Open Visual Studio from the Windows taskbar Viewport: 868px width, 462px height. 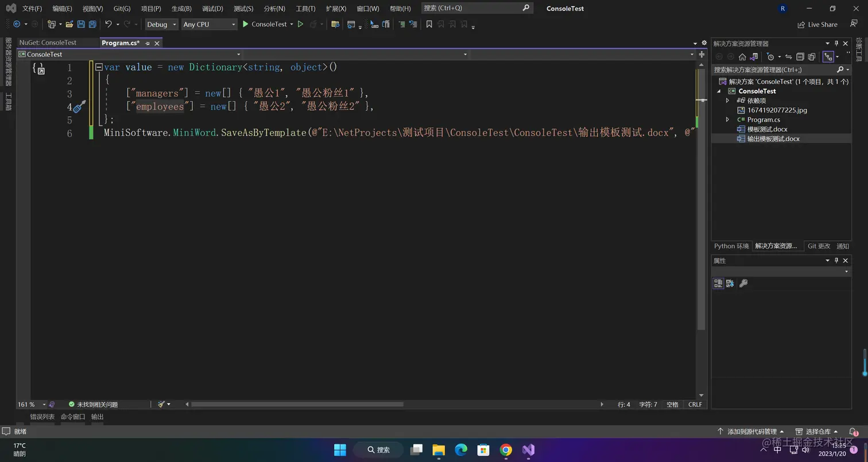pyautogui.click(x=528, y=449)
